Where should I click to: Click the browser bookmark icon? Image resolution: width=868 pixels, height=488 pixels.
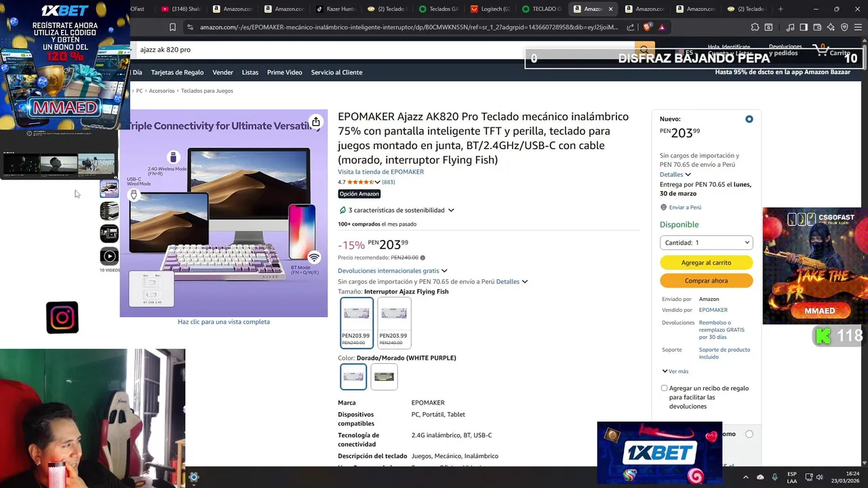[172, 27]
